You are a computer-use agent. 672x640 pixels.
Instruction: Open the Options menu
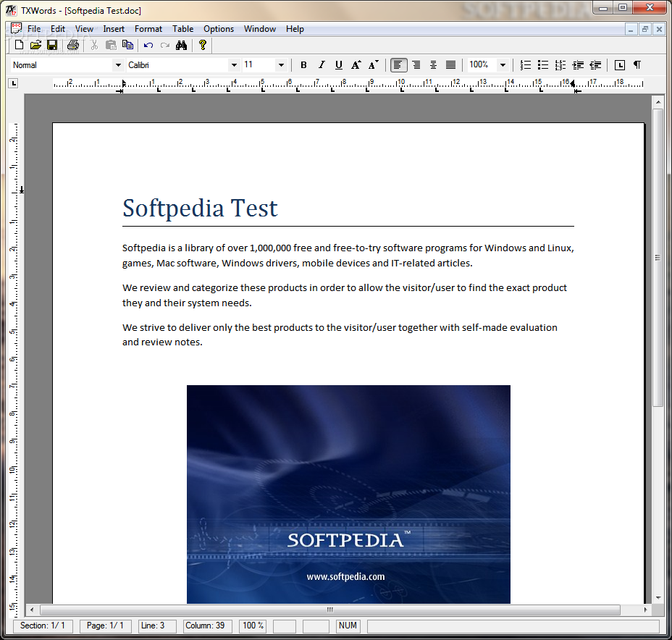click(x=219, y=29)
